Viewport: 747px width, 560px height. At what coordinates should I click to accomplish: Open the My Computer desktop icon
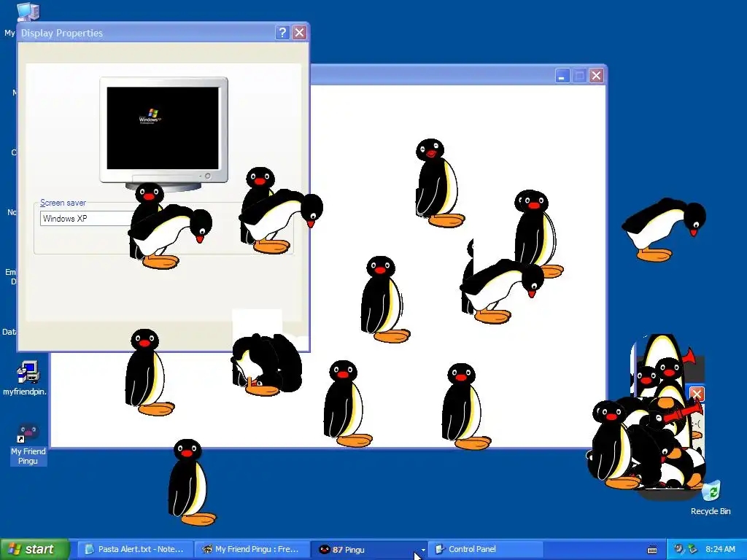coord(28,12)
